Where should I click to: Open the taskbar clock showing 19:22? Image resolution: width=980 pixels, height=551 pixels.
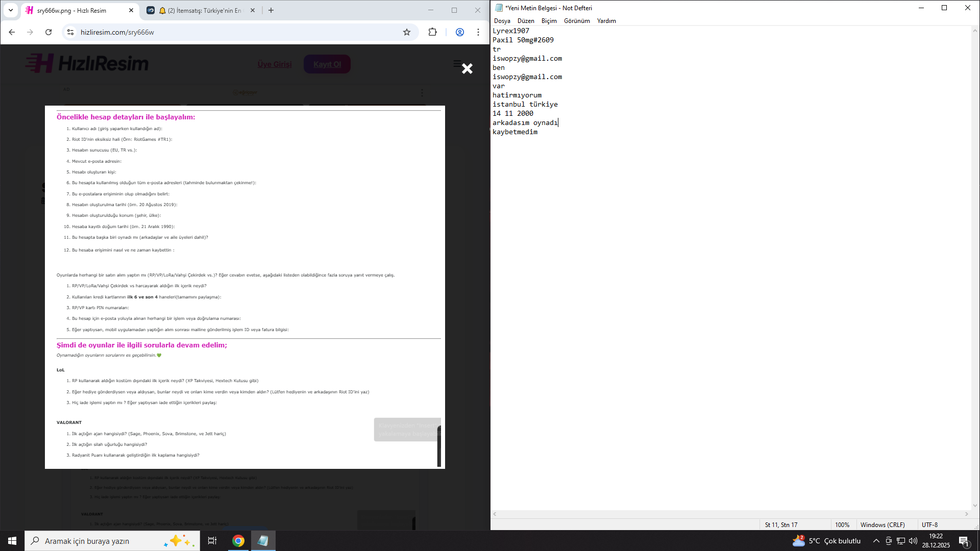[936, 541]
